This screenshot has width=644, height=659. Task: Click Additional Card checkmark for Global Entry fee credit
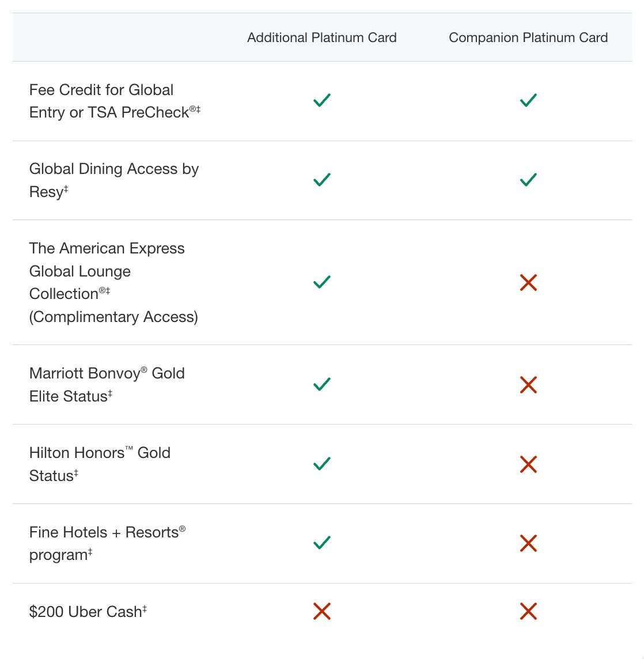click(322, 100)
